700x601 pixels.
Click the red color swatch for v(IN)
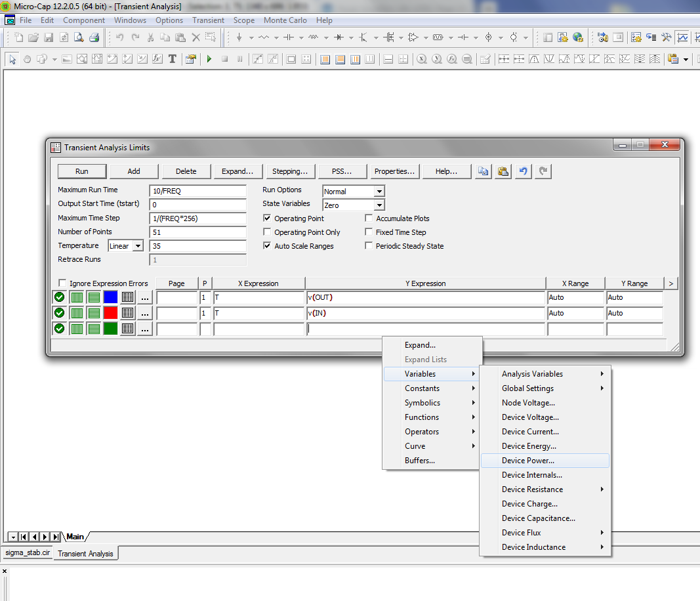point(110,313)
